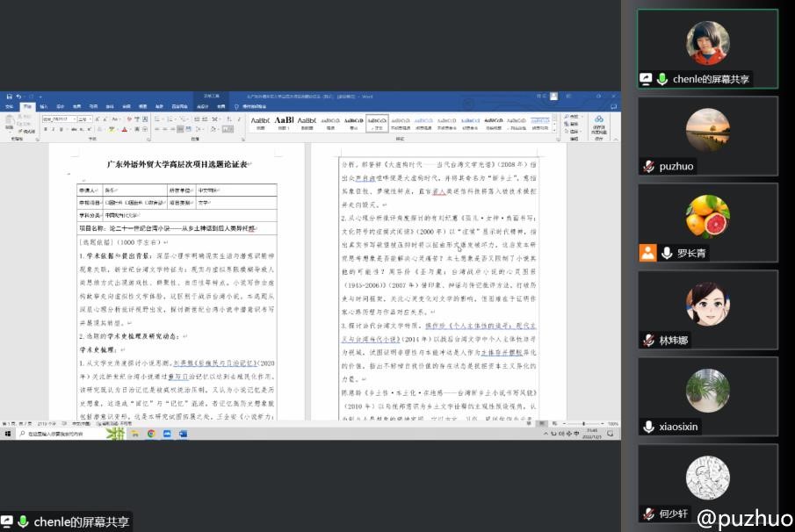Adjust the zoom slider in status bar

pos(584,423)
